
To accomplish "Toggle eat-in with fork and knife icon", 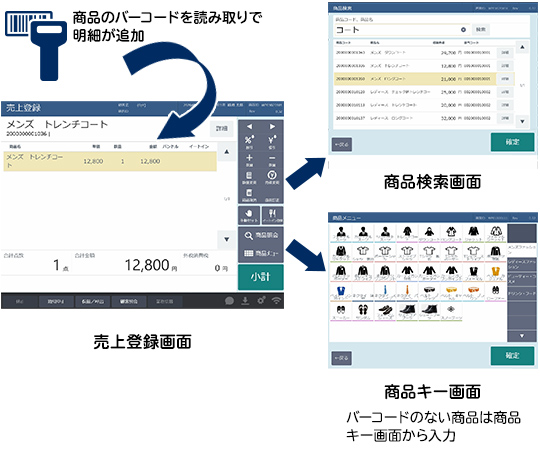I will pyautogui.click(x=272, y=215).
